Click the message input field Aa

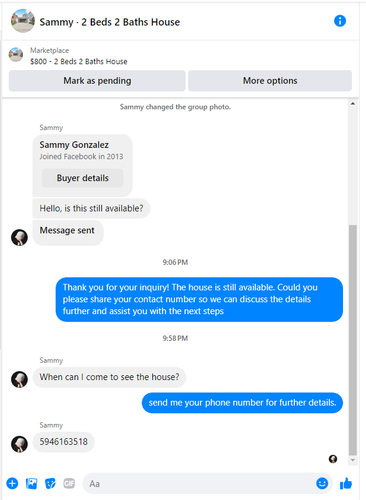pos(200,483)
